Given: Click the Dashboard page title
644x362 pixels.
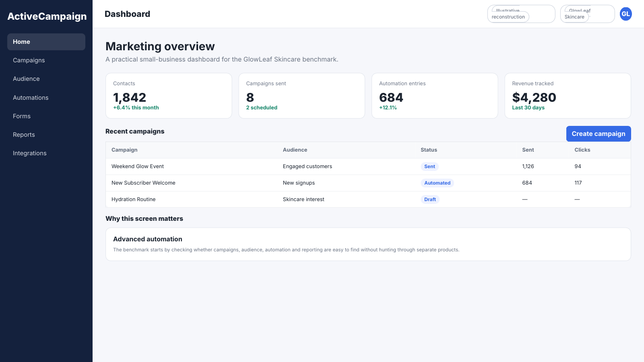Looking at the screenshot, I should tap(127, 14).
